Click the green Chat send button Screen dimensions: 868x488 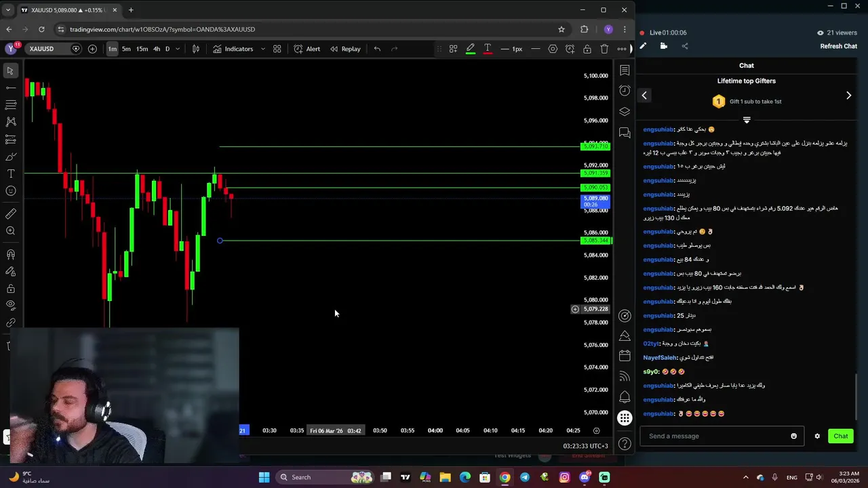pyautogui.click(x=840, y=436)
